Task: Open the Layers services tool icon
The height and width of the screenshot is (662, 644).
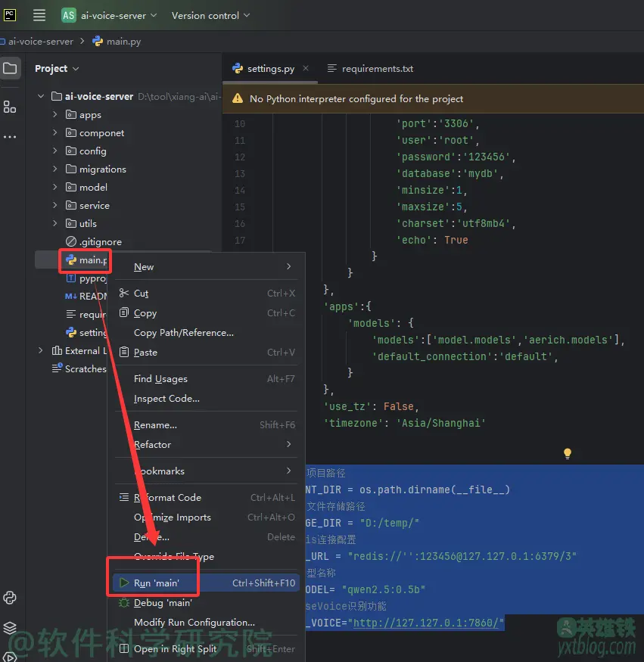Action: pyautogui.click(x=10, y=628)
